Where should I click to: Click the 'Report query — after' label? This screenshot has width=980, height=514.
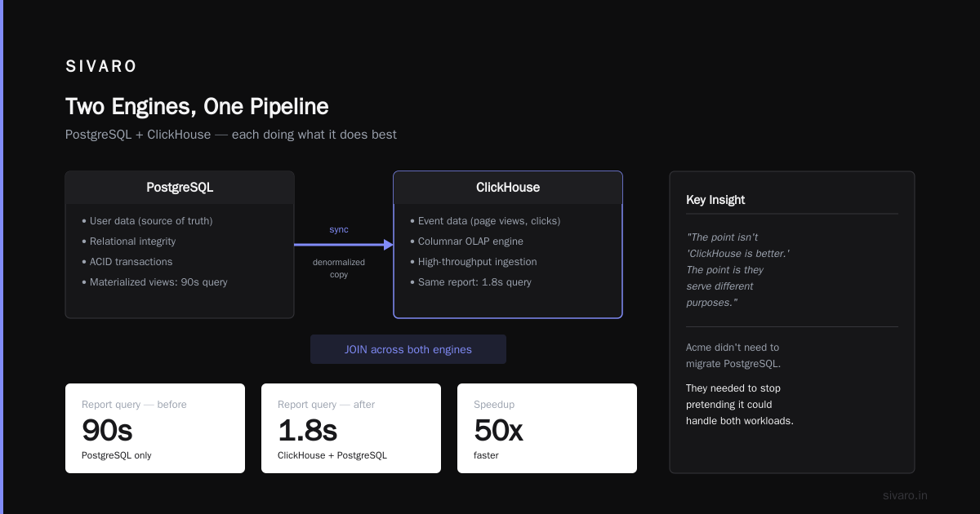point(327,405)
